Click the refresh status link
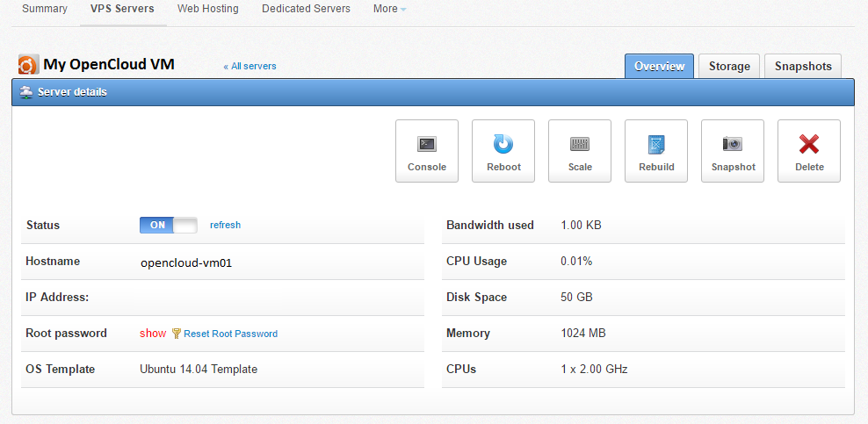The image size is (868, 424). point(225,225)
